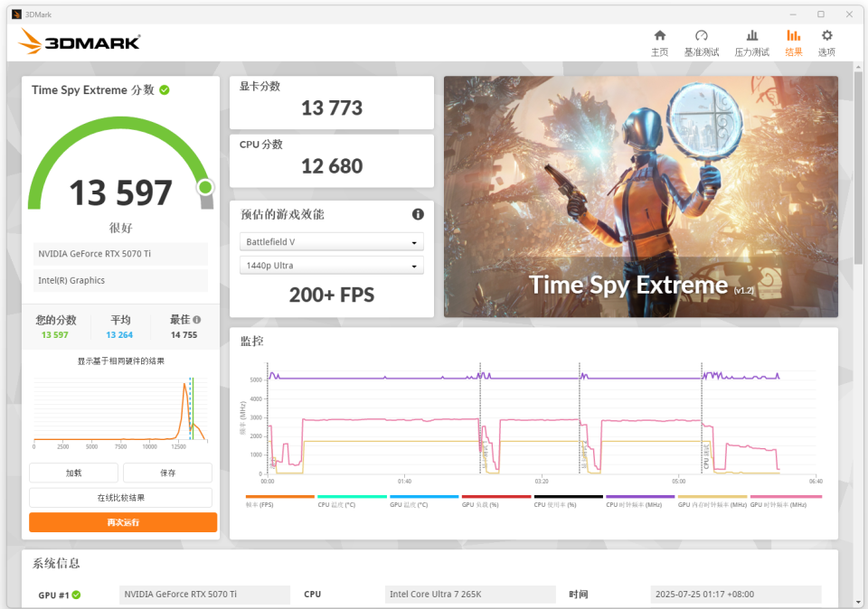Click the score distribution chart
868x609 pixels.
(x=120, y=412)
